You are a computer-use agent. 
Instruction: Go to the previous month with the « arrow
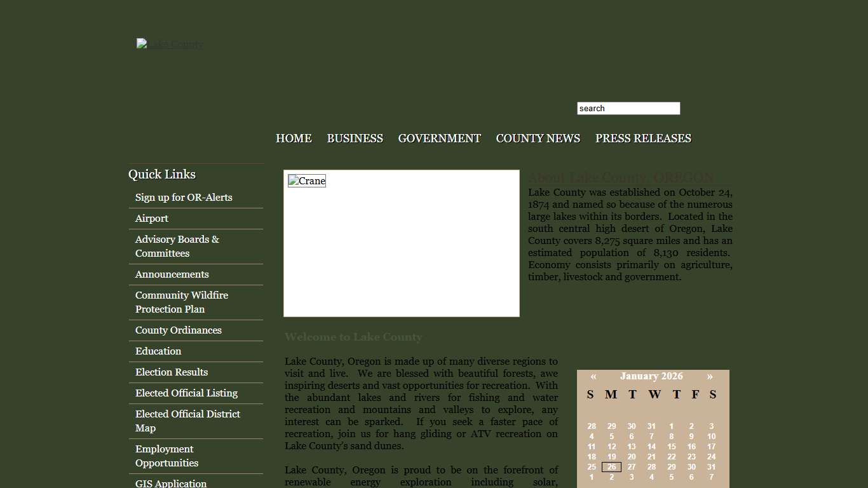pos(593,376)
